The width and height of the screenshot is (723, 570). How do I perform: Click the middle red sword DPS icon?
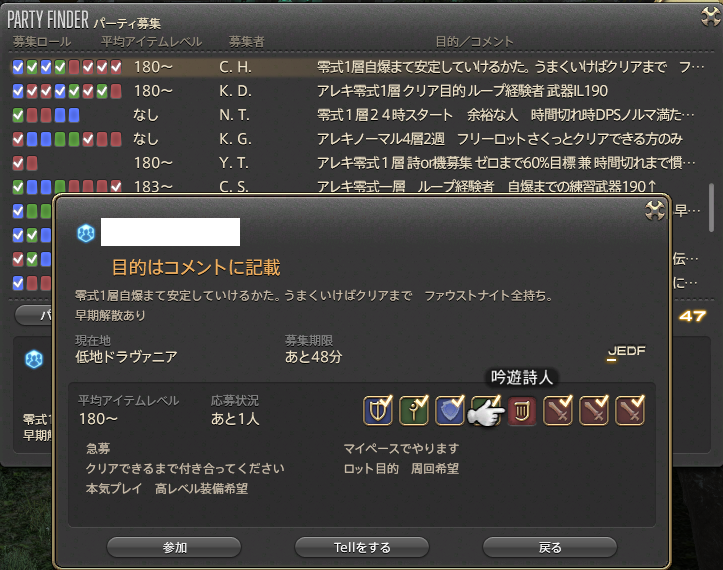pos(593,410)
